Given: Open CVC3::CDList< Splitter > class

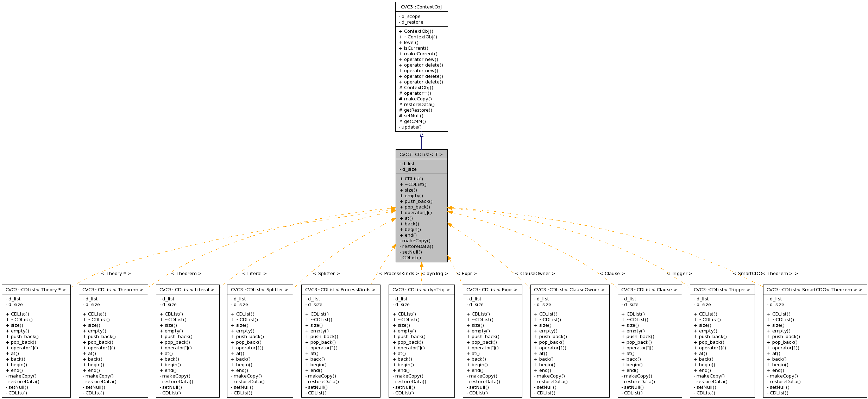Looking at the screenshot, I should (x=260, y=289).
